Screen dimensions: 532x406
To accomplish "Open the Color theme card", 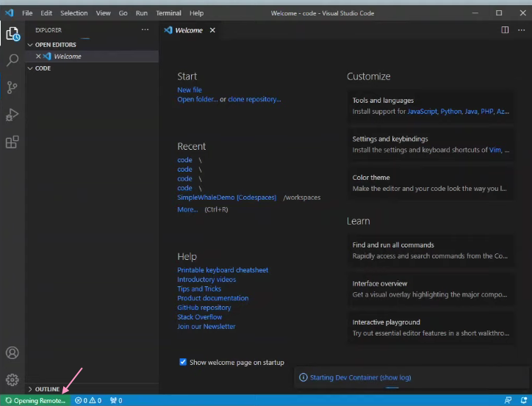I will tap(430, 183).
